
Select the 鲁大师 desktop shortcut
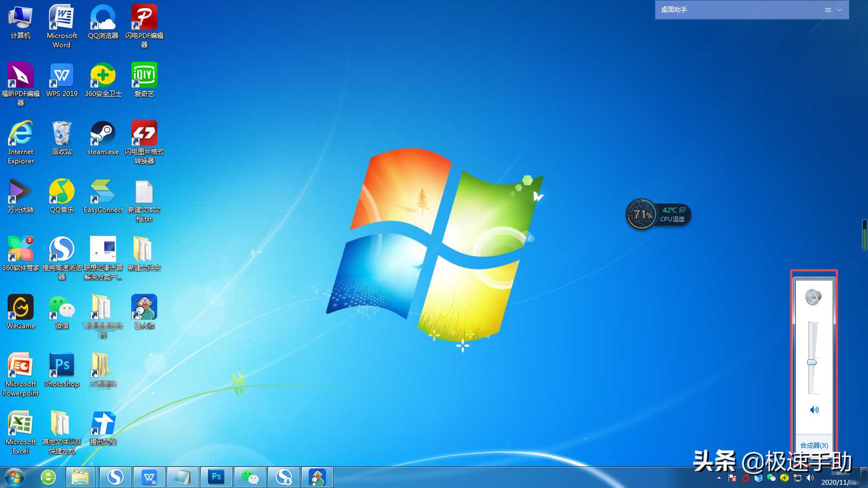point(144,312)
